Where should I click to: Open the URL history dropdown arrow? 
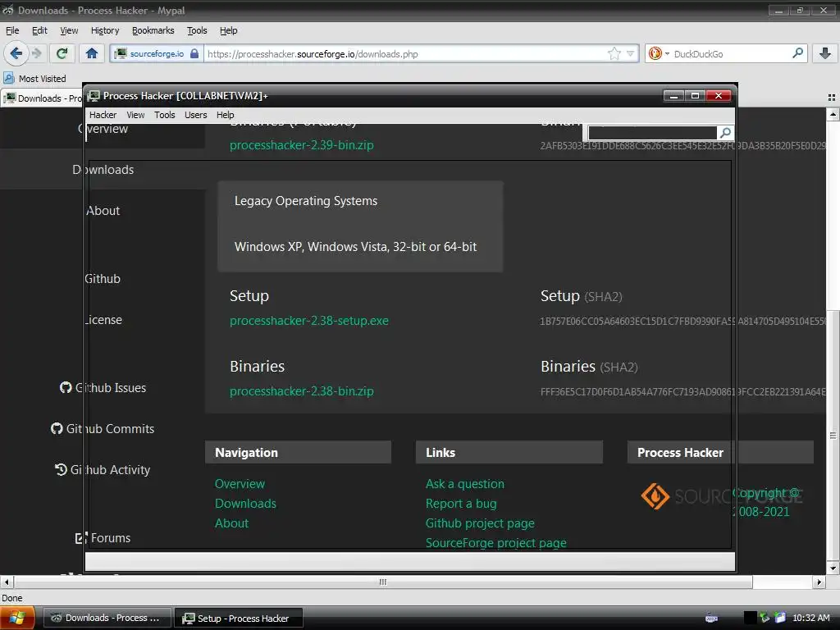tap(630, 53)
